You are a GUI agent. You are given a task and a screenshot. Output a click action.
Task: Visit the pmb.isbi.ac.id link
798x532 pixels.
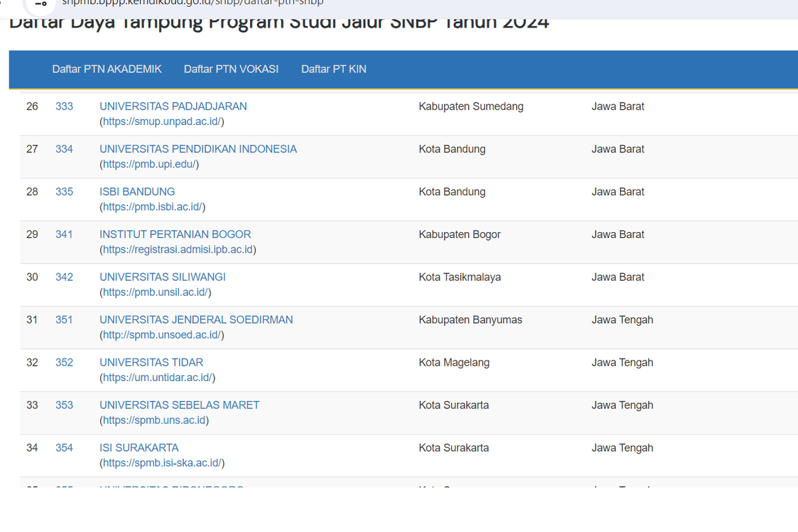(x=152, y=206)
